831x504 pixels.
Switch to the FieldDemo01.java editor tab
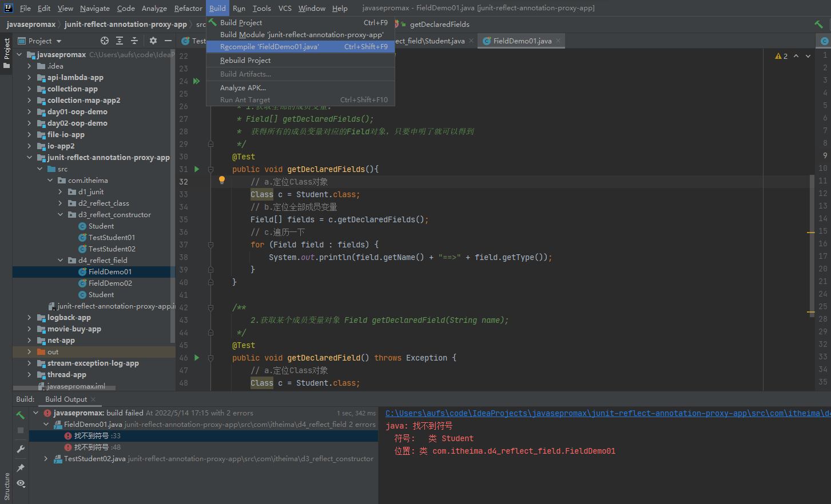coord(522,41)
